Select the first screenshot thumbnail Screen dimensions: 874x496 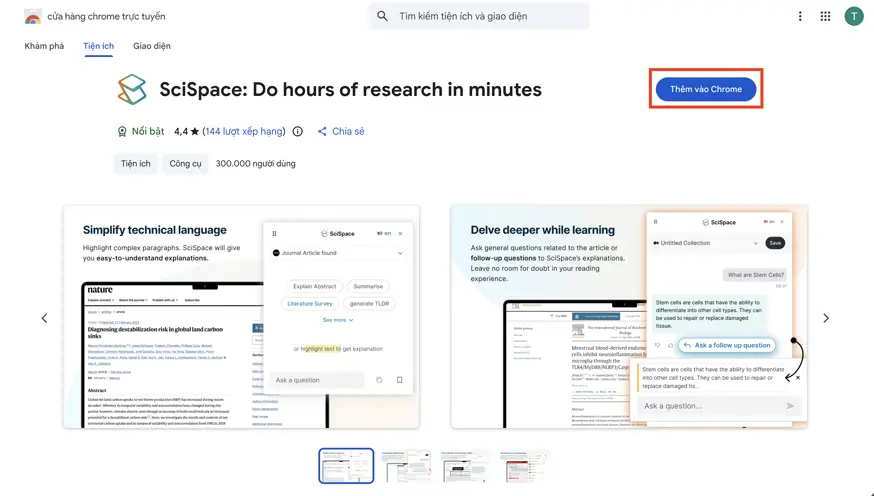pos(346,466)
